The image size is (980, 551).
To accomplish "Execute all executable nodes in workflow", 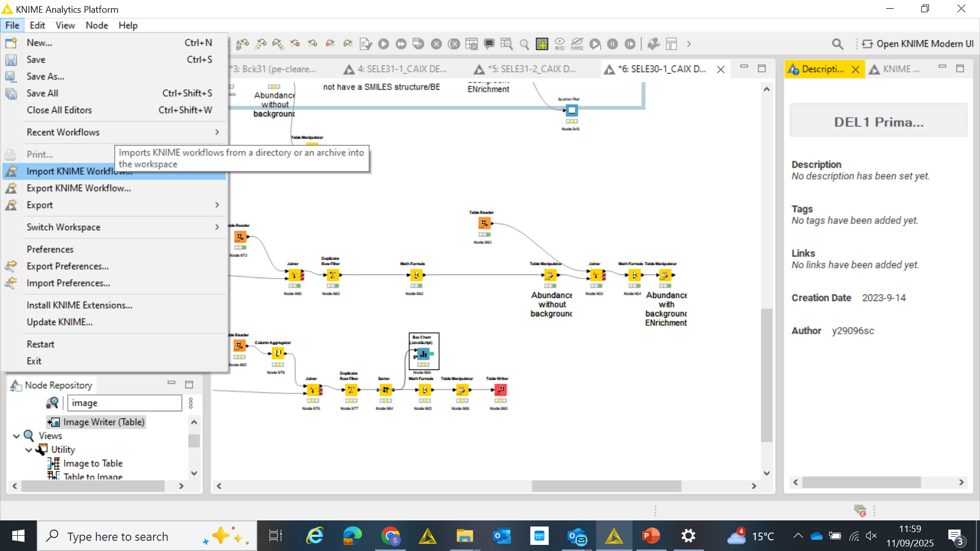I will 401,44.
